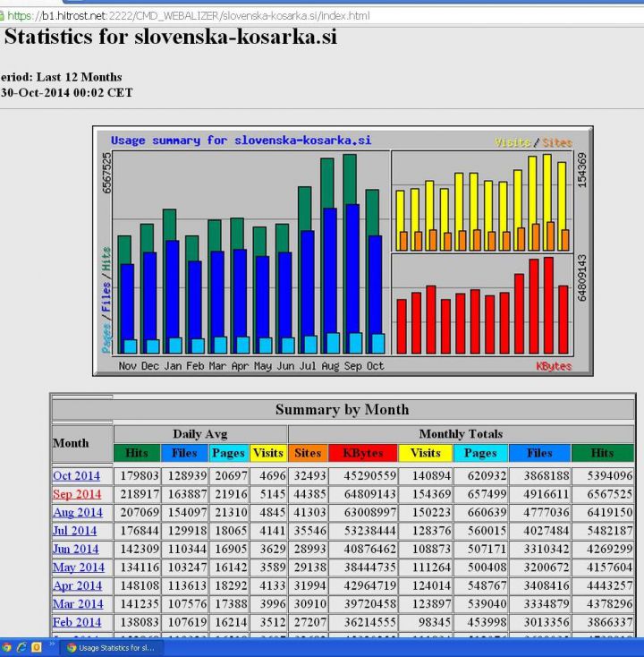
Task: Click the cyan Pages header under Monthly Totals
Action: click(x=480, y=453)
